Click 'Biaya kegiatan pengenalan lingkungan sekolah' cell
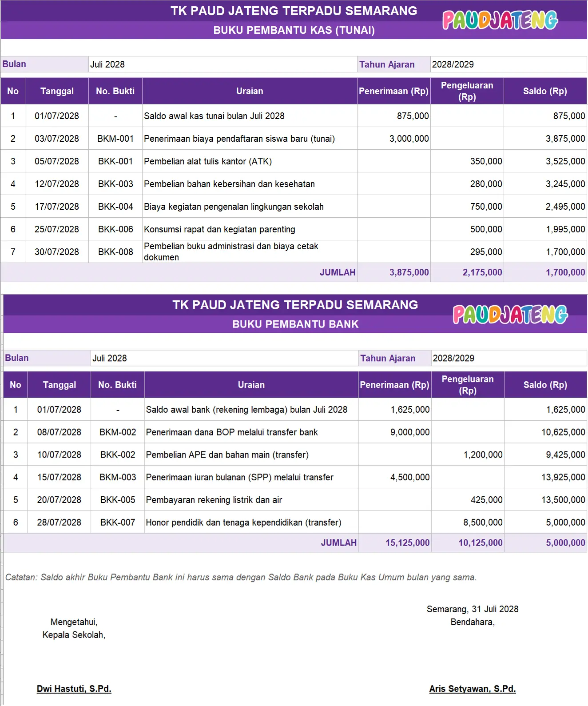This screenshot has height=706, width=588. coord(250,207)
